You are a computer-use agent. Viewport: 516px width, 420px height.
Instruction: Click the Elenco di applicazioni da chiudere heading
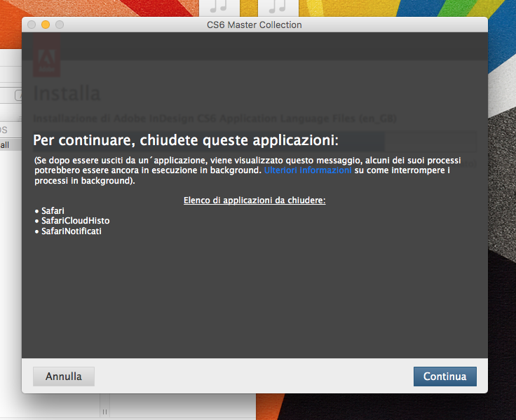tap(254, 200)
